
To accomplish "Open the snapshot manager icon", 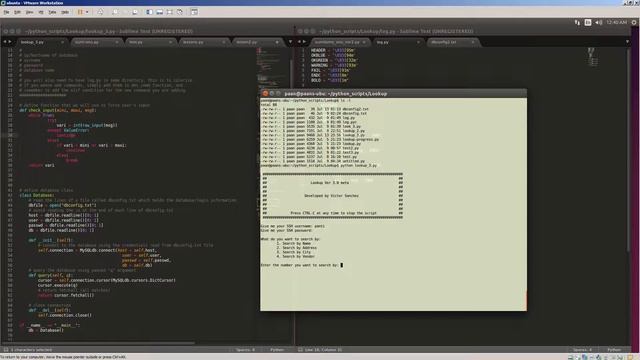I will (x=135, y=12).
